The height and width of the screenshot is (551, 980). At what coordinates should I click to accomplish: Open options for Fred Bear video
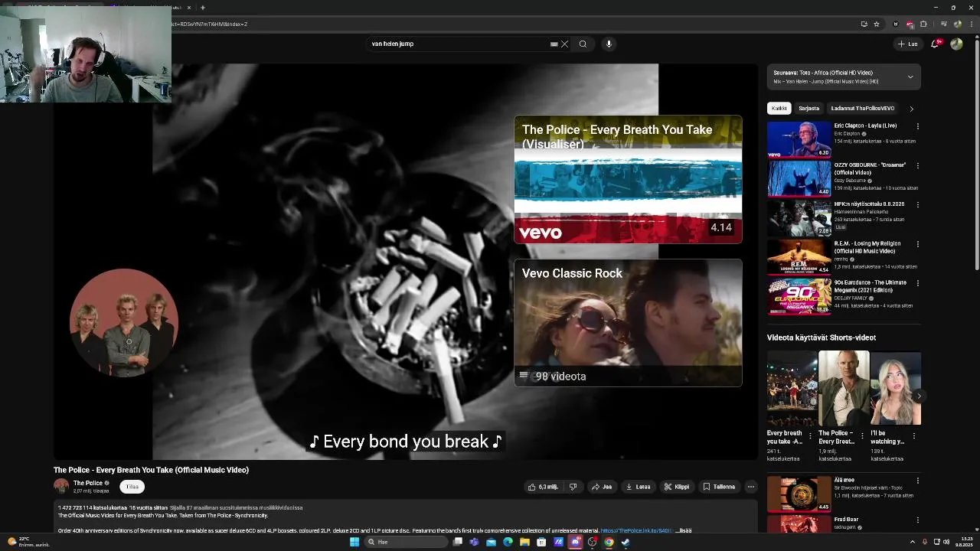coord(917,520)
